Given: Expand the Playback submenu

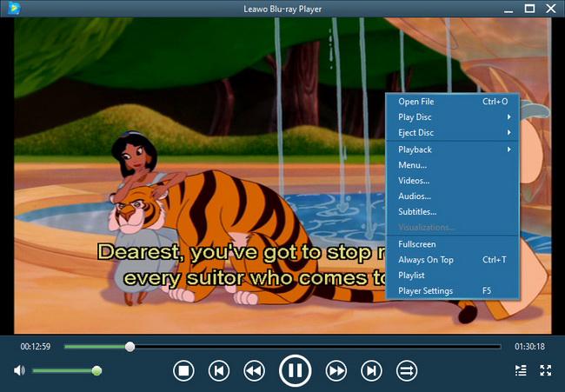Looking at the screenshot, I should pos(453,149).
